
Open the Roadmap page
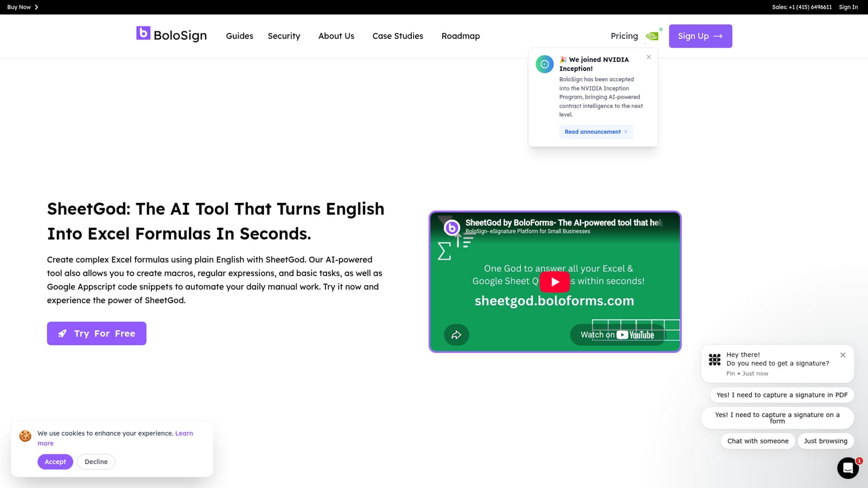(461, 36)
